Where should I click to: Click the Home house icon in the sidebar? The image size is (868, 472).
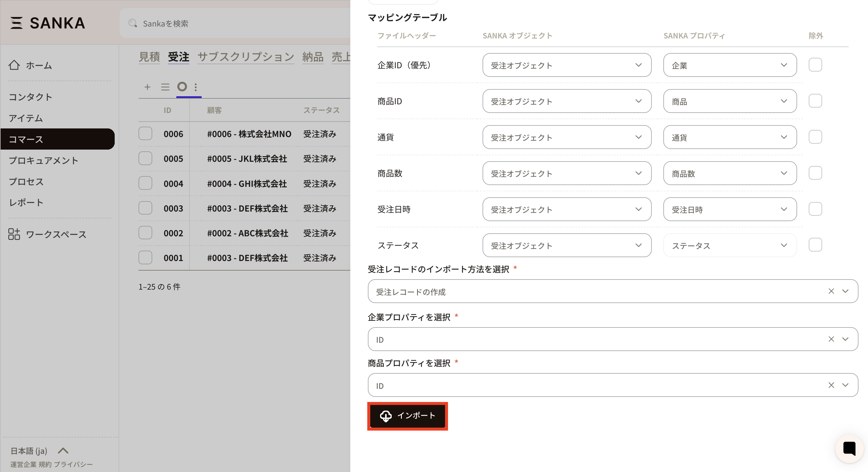pos(14,65)
